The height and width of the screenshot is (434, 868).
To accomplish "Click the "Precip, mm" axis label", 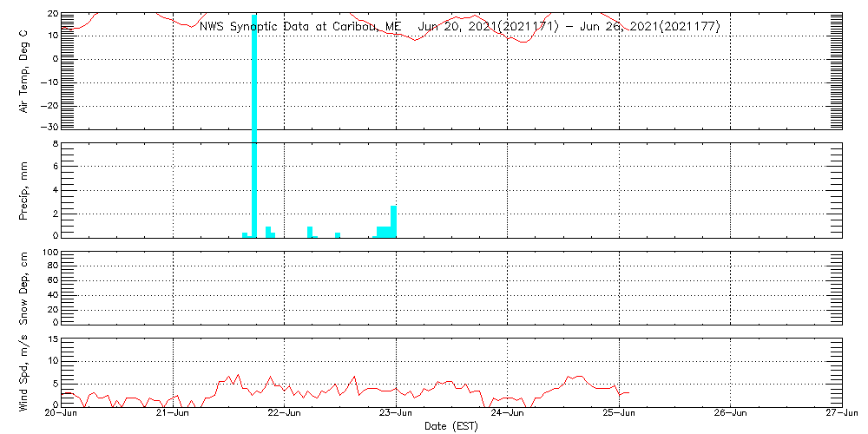I will 23,191.
